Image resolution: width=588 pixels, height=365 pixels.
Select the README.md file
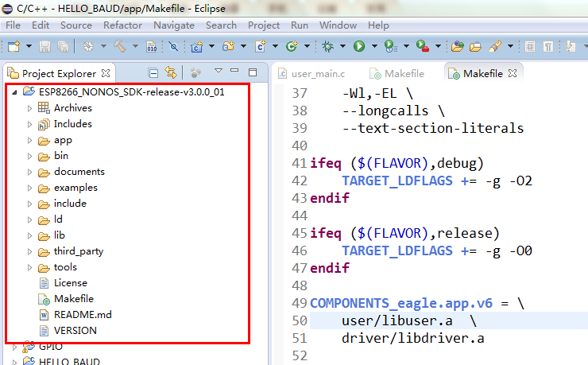83,314
